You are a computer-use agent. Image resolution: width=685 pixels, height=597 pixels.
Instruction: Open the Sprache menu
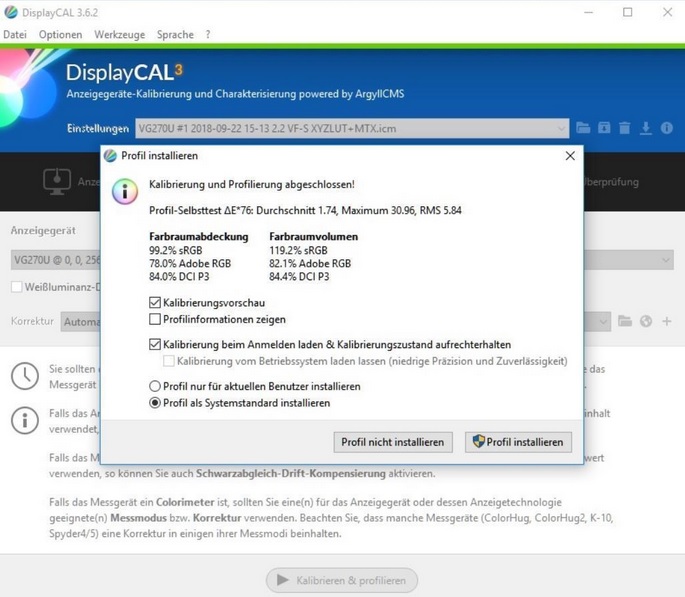pyautogui.click(x=175, y=35)
